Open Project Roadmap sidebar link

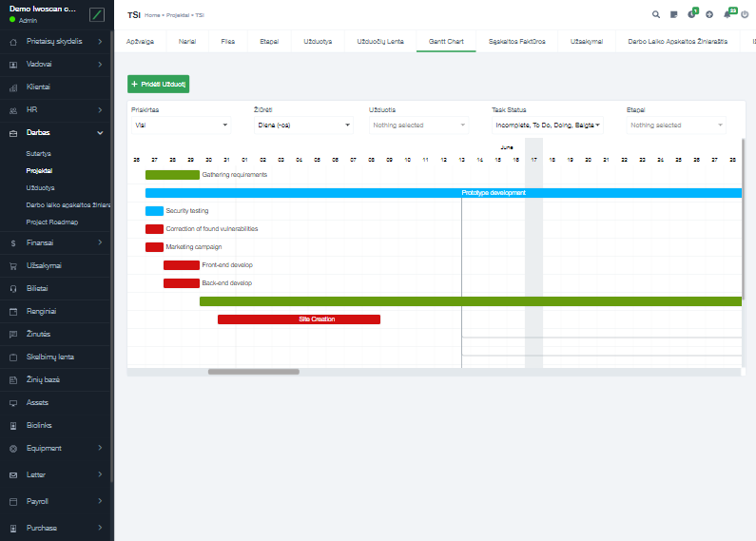(52, 222)
